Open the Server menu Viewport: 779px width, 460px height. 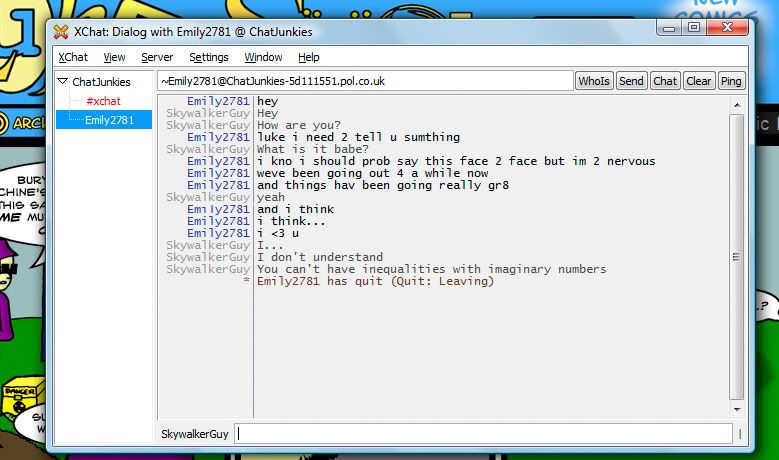pyautogui.click(x=157, y=57)
